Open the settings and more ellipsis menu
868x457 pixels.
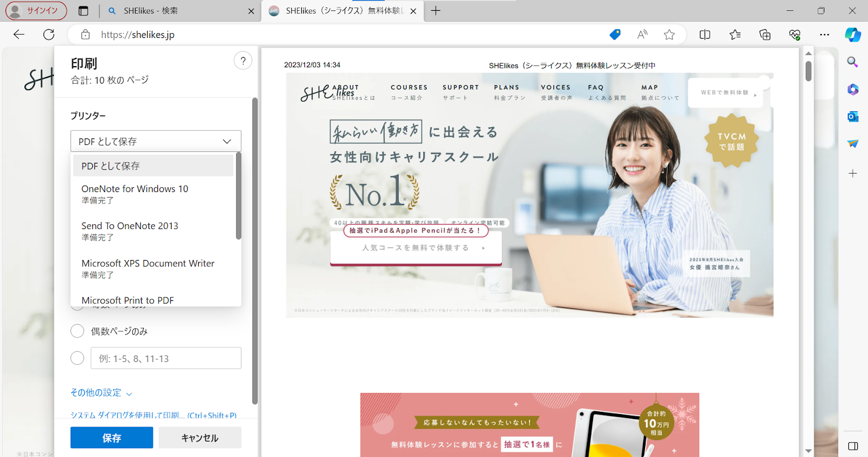tap(825, 35)
